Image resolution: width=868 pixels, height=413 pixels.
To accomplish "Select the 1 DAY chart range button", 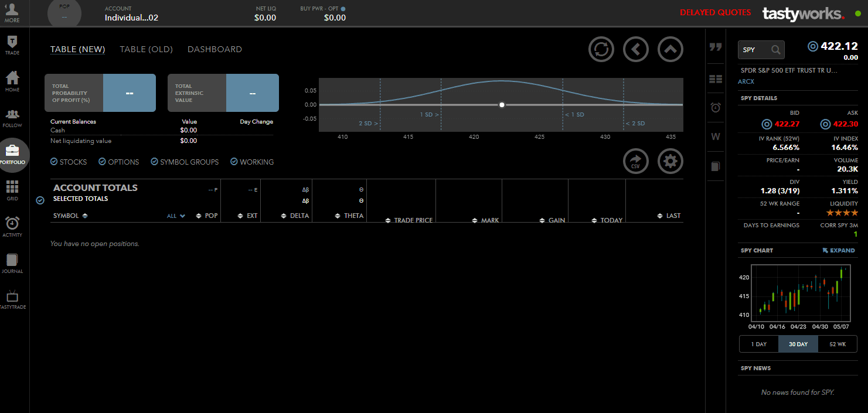I will click(759, 344).
